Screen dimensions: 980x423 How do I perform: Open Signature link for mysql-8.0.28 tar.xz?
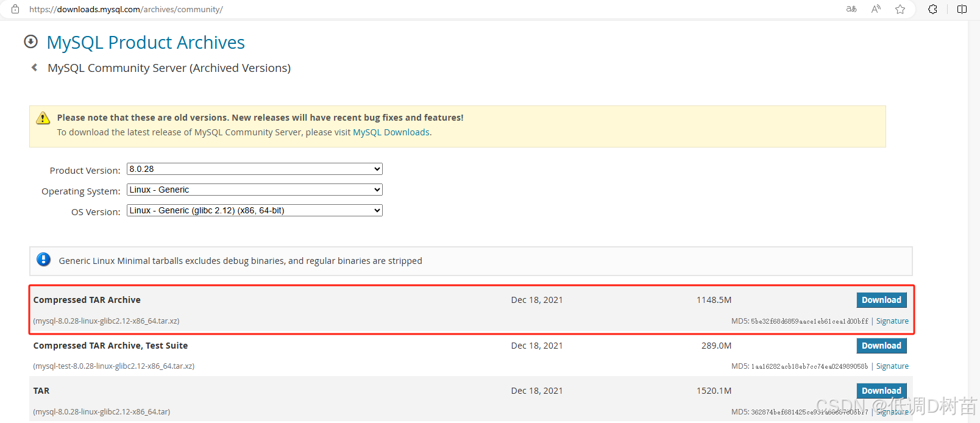point(892,321)
